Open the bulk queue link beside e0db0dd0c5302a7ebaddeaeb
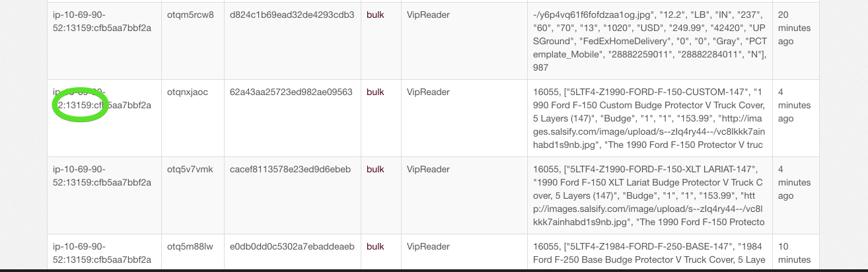Image resolution: width=868 pixels, height=272 pixels. tap(375, 246)
